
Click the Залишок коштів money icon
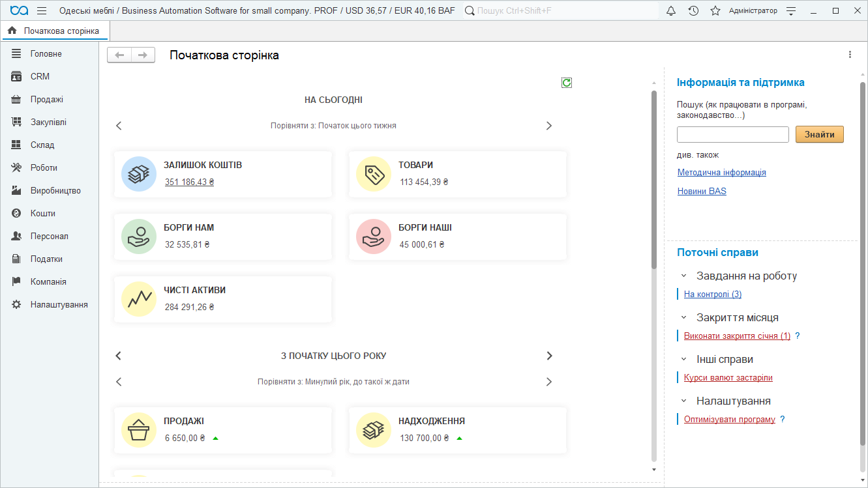click(x=139, y=174)
